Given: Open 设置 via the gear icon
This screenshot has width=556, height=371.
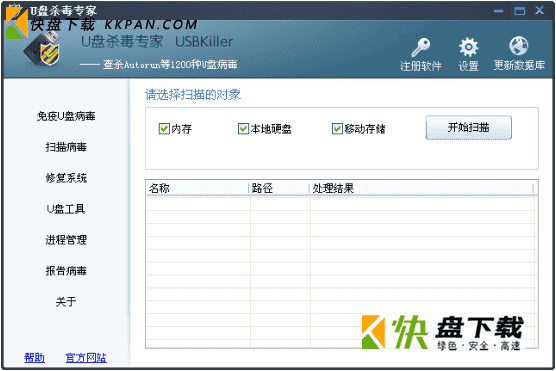Looking at the screenshot, I should point(468,47).
